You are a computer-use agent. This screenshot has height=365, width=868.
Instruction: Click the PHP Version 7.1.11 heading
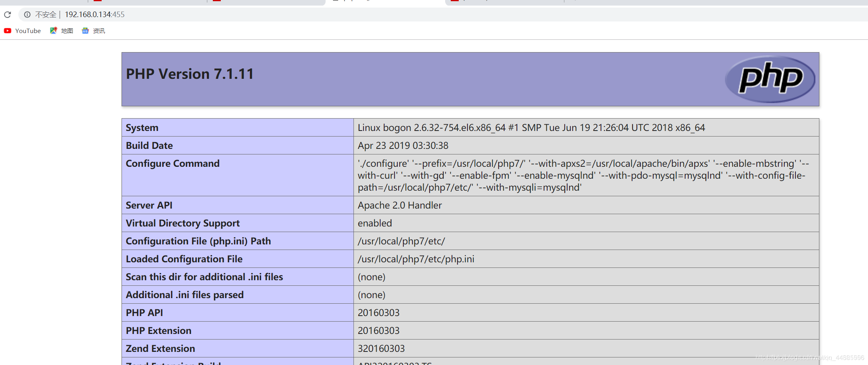190,74
